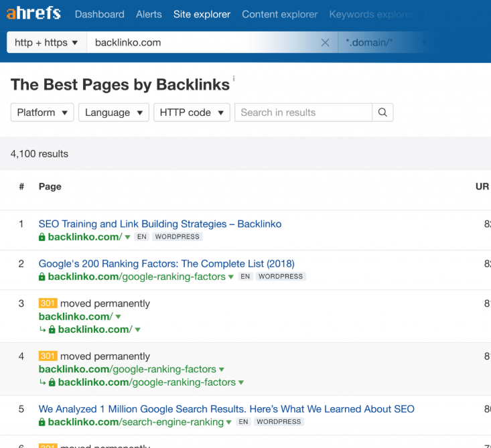Click the WORDPRESS tag in row 5
Image resolution: width=491 pixels, height=448 pixels.
pyautogui.click(x=279, y=422)
